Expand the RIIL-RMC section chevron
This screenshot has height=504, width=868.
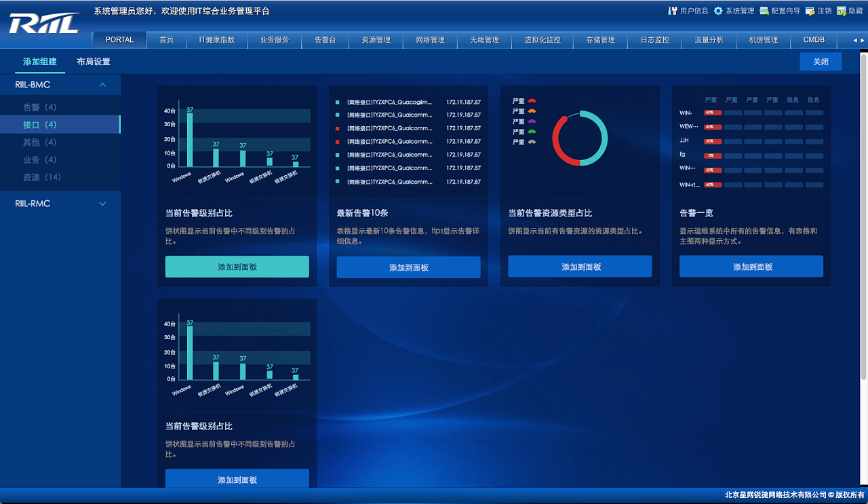click(x=103, y=203)
